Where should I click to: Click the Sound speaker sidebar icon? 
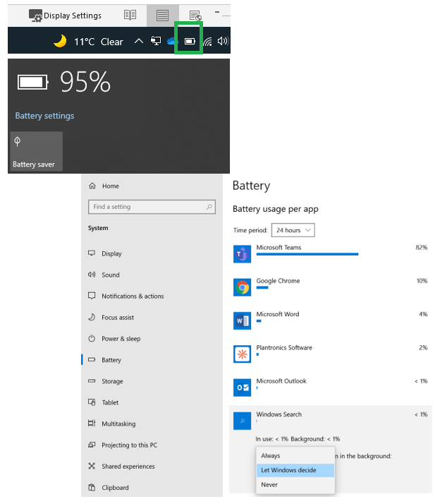[92, 274]
